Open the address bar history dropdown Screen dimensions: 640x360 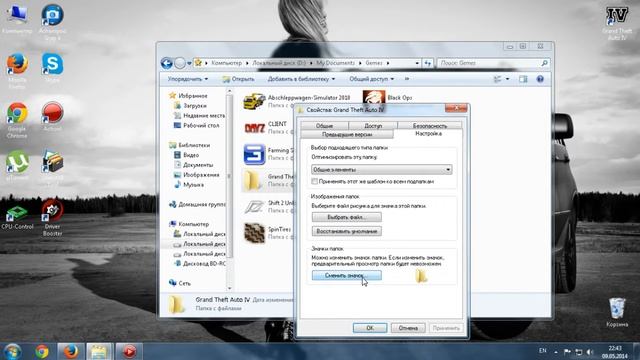417,63
